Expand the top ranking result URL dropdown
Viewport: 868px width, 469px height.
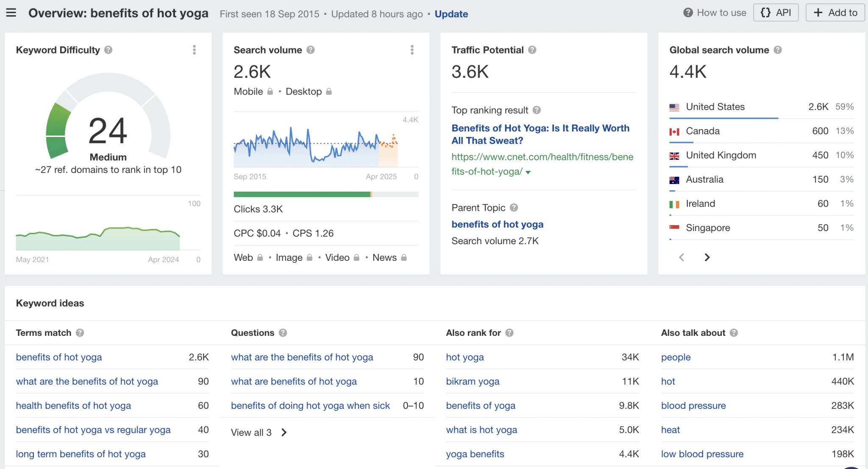point(528,172)
